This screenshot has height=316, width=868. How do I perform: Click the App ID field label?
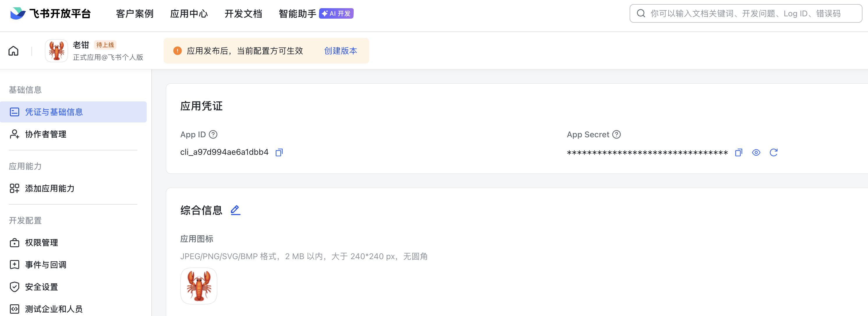coord(193,135)
